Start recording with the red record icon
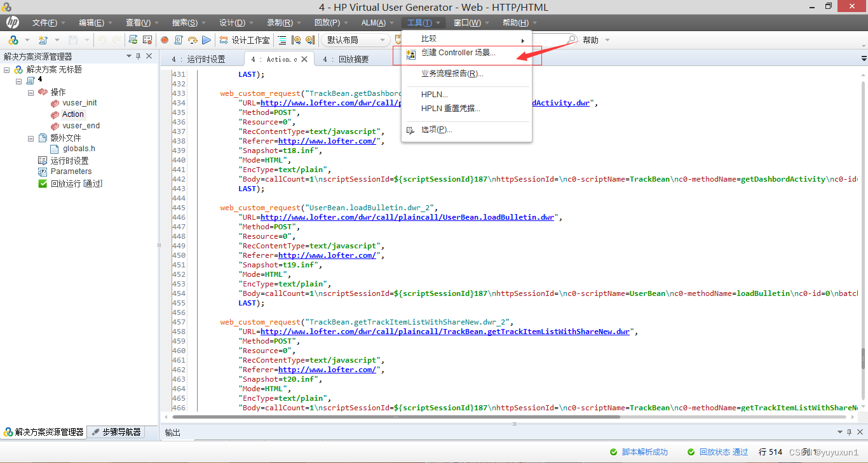 [165, 40]
